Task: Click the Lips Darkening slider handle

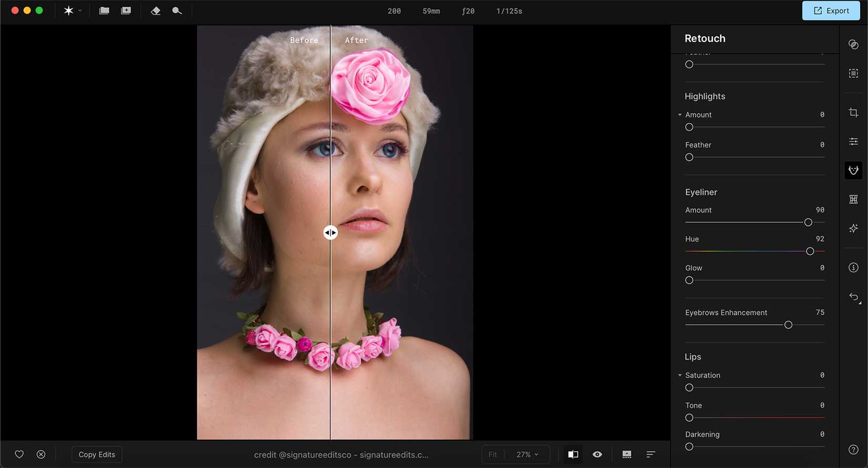Action: coord(689,447)
